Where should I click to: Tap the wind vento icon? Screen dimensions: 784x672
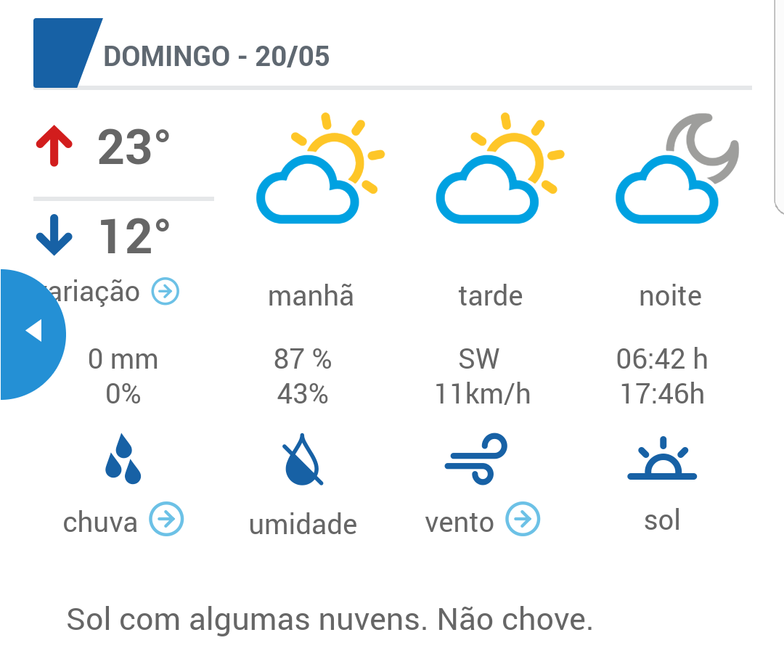476,459
